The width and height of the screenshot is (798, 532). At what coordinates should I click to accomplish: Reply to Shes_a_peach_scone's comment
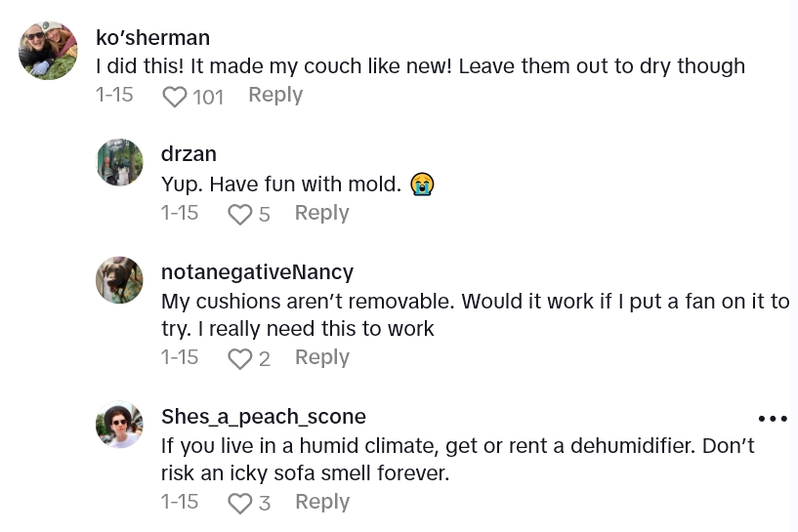[x=321, y=502]
